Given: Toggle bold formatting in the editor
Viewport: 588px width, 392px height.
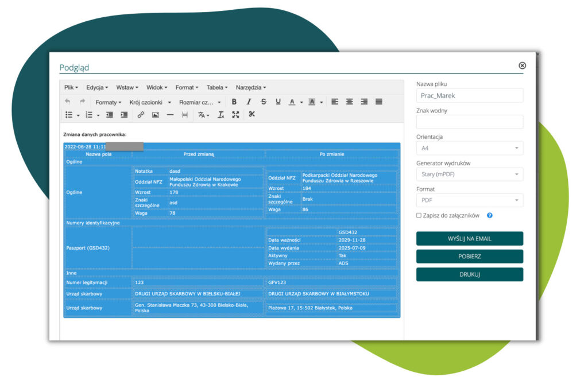Looking at the screenshot, I should pos(234,102).
